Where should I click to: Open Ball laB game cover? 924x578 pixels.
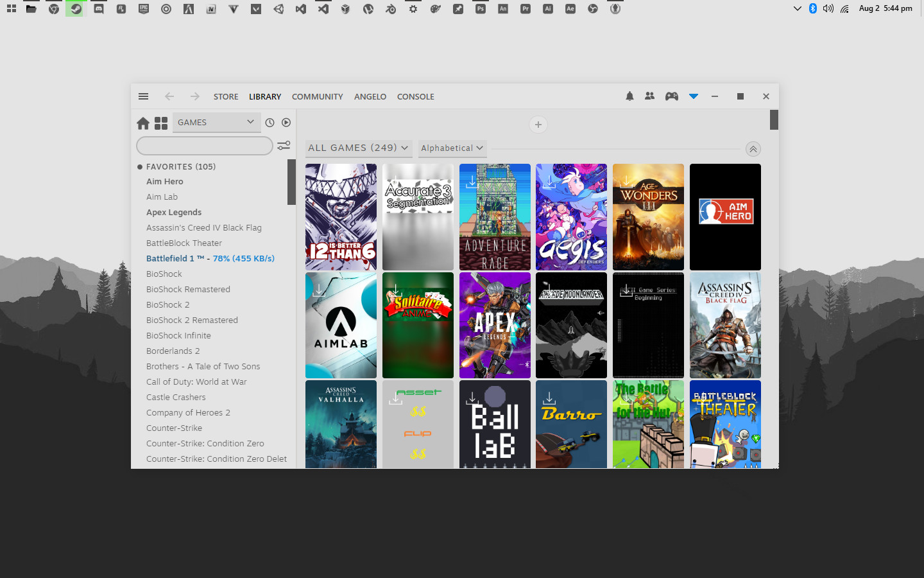point(495,424)
